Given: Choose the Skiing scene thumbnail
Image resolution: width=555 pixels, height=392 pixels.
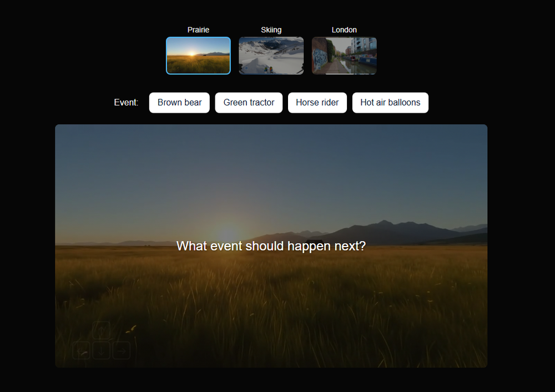Looking at the screenshot, I should point(271,56).
